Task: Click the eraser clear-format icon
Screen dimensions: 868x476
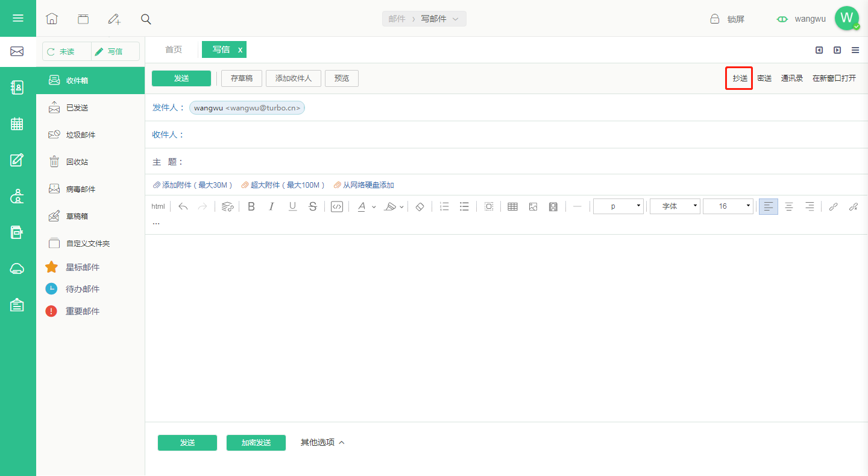Action: (x=420, y=206)
